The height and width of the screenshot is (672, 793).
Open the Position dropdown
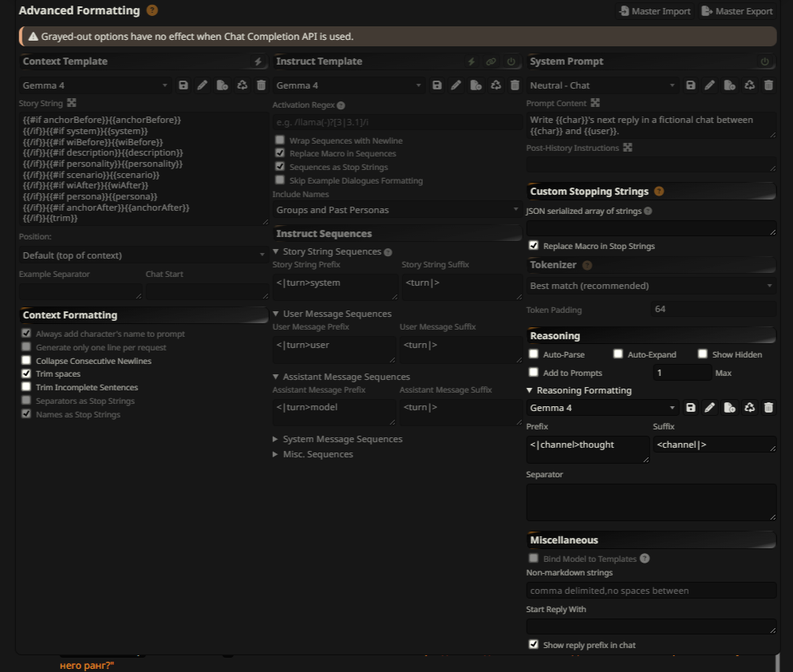144,255
